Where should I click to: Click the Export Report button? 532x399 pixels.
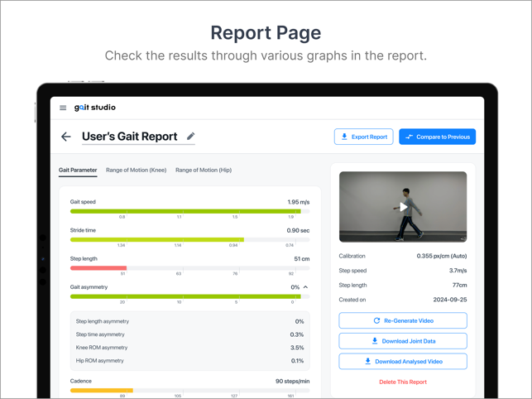(364, 137)
